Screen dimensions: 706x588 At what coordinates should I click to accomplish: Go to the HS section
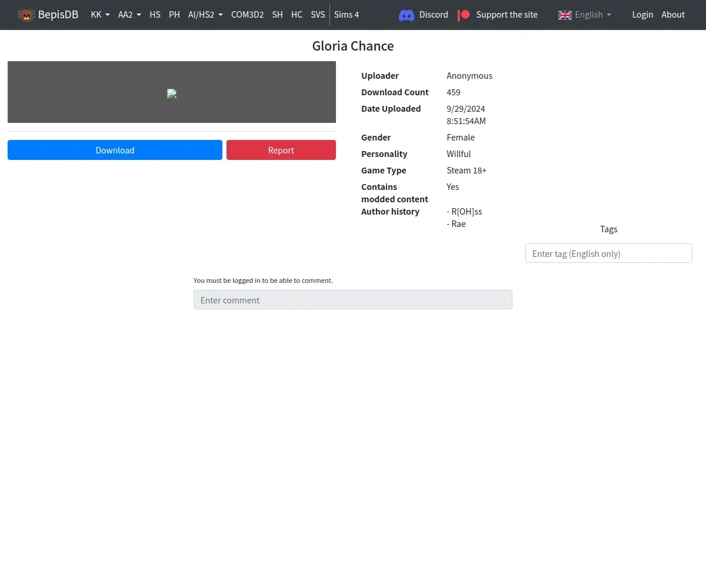[x=155, y=15]
